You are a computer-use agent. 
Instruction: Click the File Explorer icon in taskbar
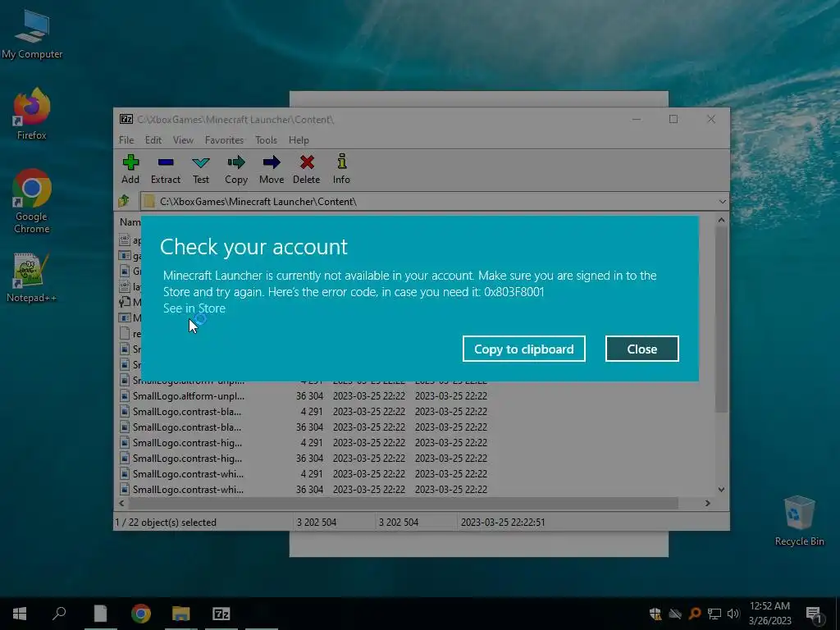(x=181, y=614)
